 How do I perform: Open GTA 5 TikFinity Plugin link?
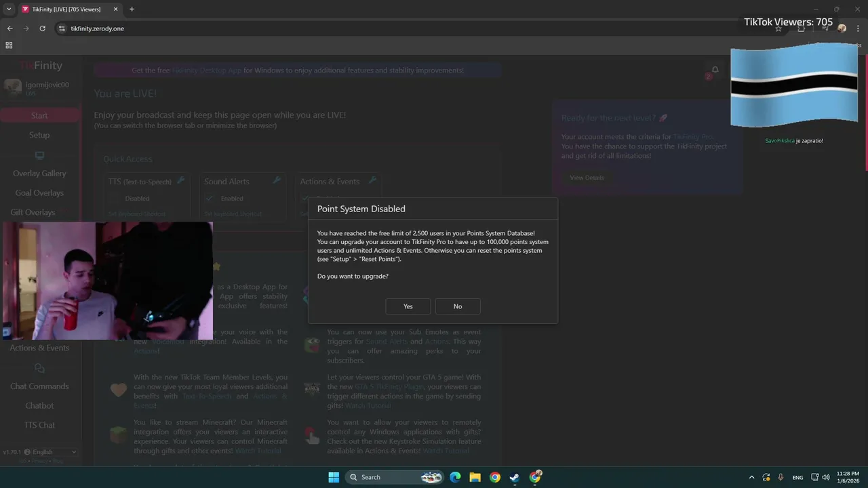coord(389,386)
